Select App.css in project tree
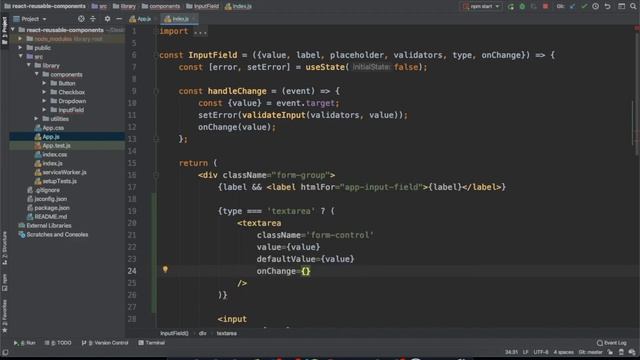This screenshot has height=360, width=640. click(x=53, y=128)
